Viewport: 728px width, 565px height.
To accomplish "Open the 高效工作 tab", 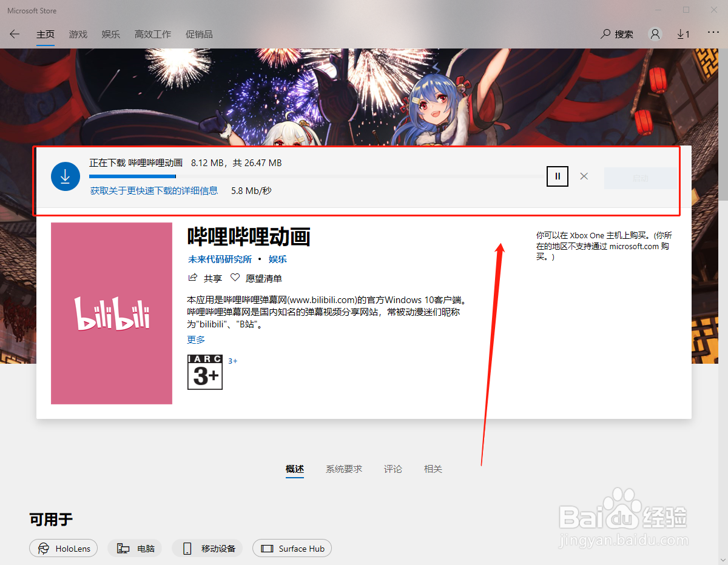I will click(x=153, y=35).
